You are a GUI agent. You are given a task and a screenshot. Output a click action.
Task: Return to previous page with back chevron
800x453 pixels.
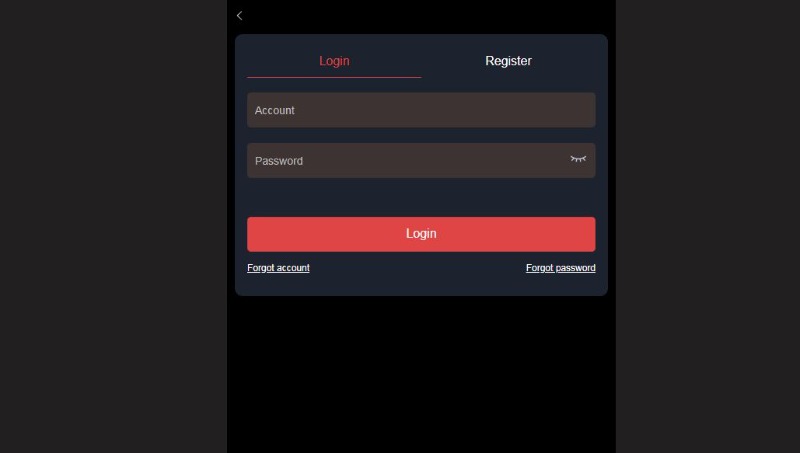point(239,16)
